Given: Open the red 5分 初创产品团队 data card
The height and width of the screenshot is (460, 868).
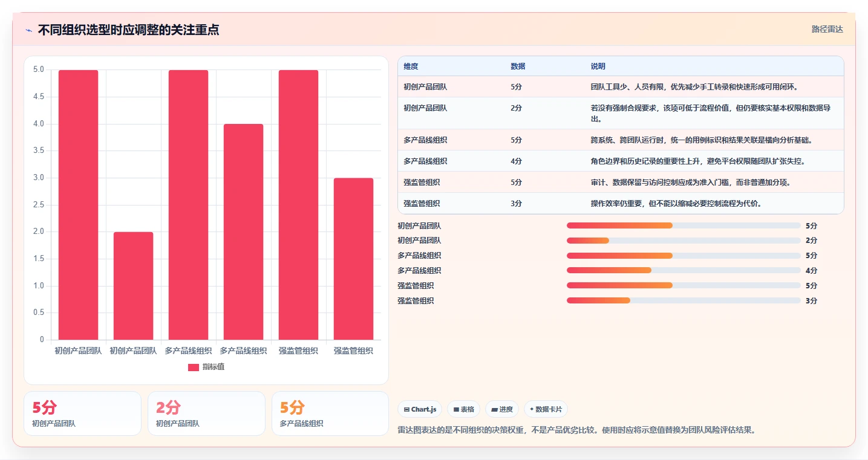Looking at the screenshot, I should 82,413.
